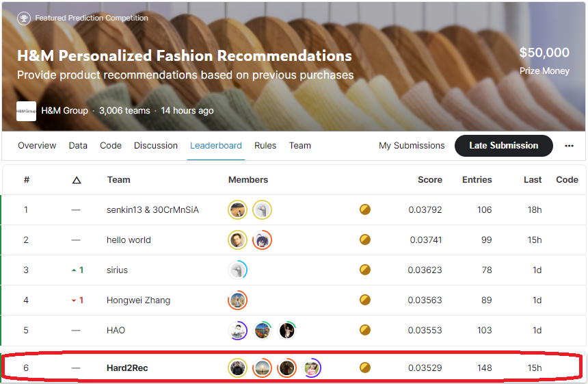Click the Code column header at table end
Viewport: 588px width, 384px height.
(567, 180)
